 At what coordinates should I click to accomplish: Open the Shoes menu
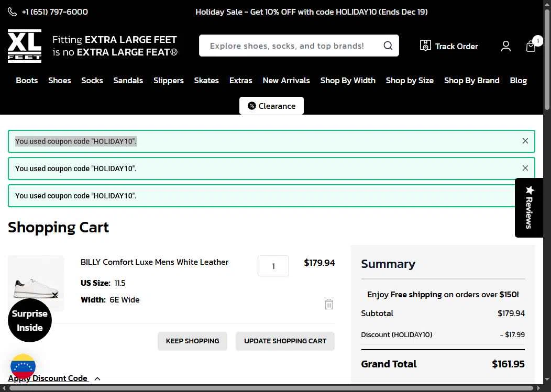point(60,81)
